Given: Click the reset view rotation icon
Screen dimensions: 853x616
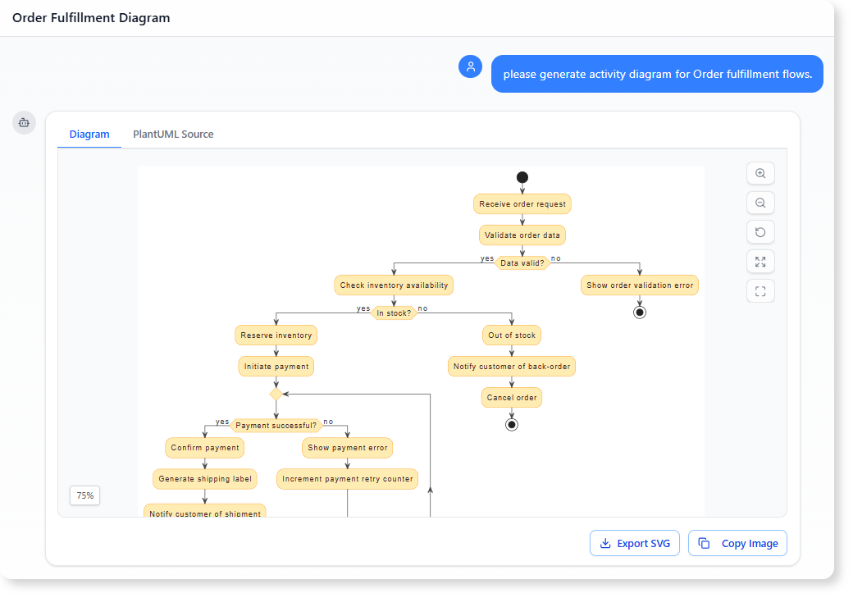Looking at the screenshot, I should (760, 232).
